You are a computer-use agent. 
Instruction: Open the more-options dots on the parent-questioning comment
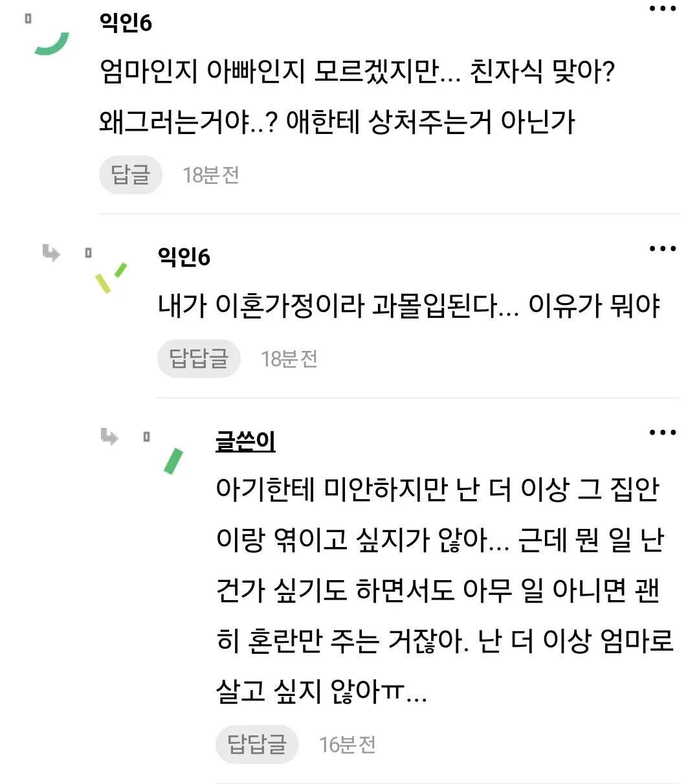[x=663, y=8]
